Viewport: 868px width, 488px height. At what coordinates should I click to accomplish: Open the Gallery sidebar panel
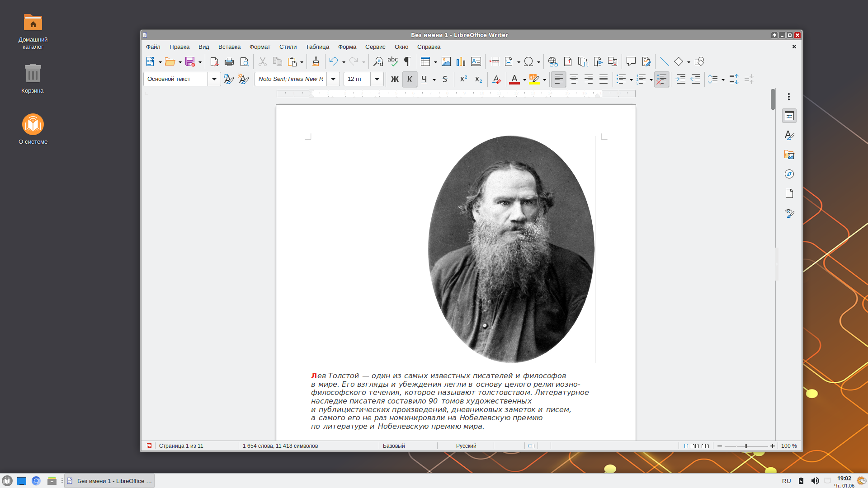789,155
